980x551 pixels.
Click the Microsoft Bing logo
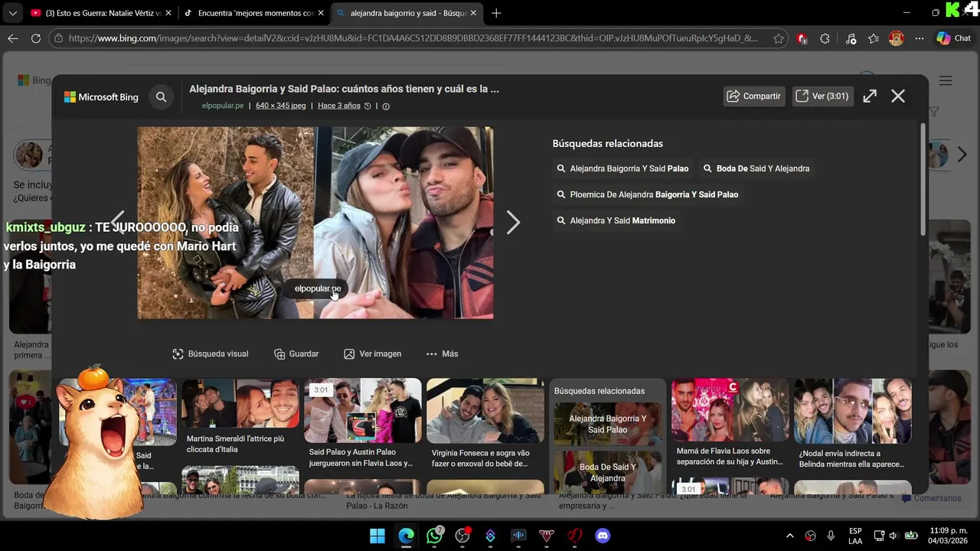point(101,97)
